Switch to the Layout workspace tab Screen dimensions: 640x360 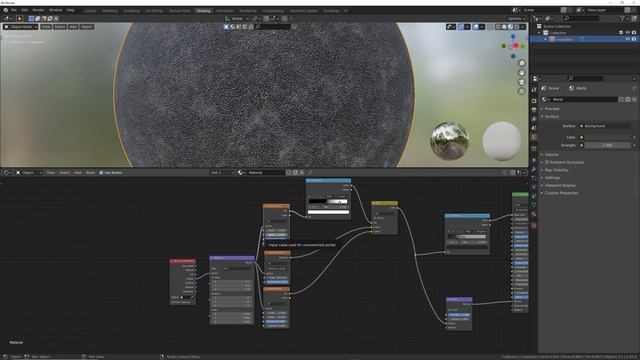coord(90,11)
